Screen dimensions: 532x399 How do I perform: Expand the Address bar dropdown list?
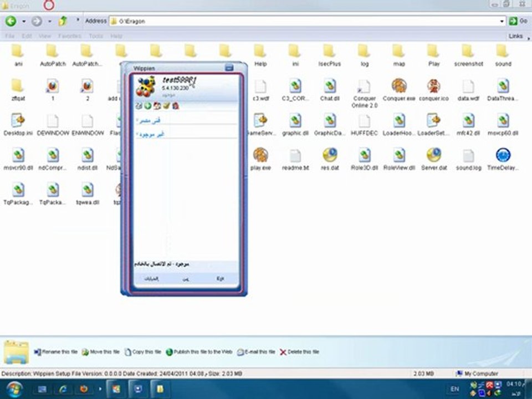502,22
